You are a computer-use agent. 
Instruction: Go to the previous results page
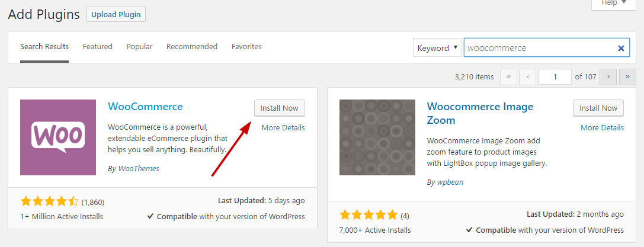tap(527, 77)
